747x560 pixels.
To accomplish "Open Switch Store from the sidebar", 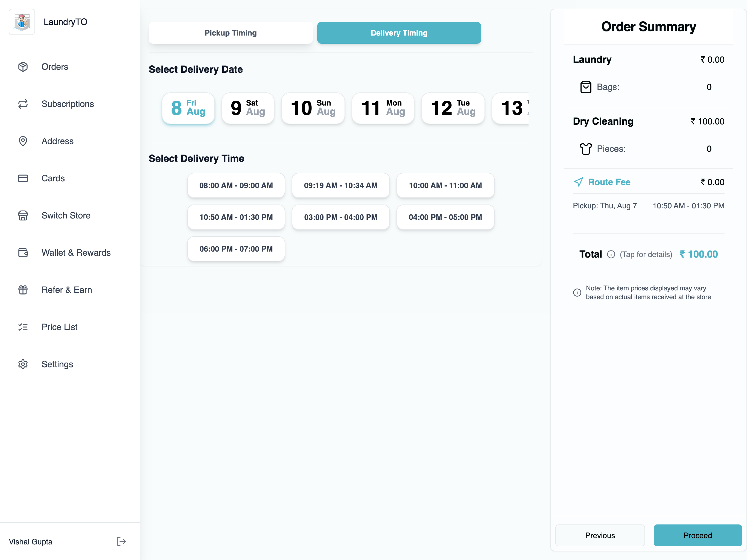I will click(70, 215).
